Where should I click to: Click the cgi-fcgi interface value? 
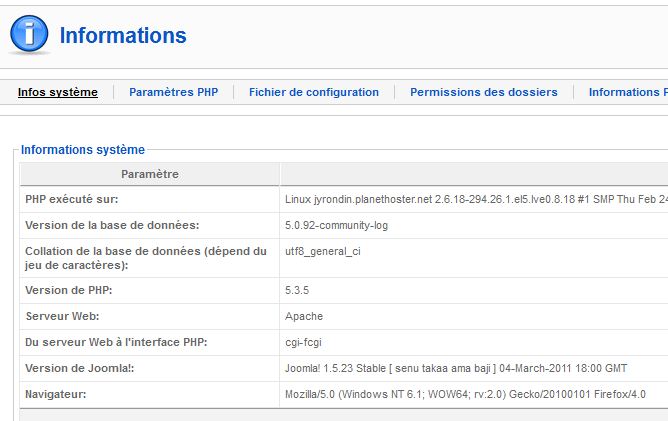[305, 342]
